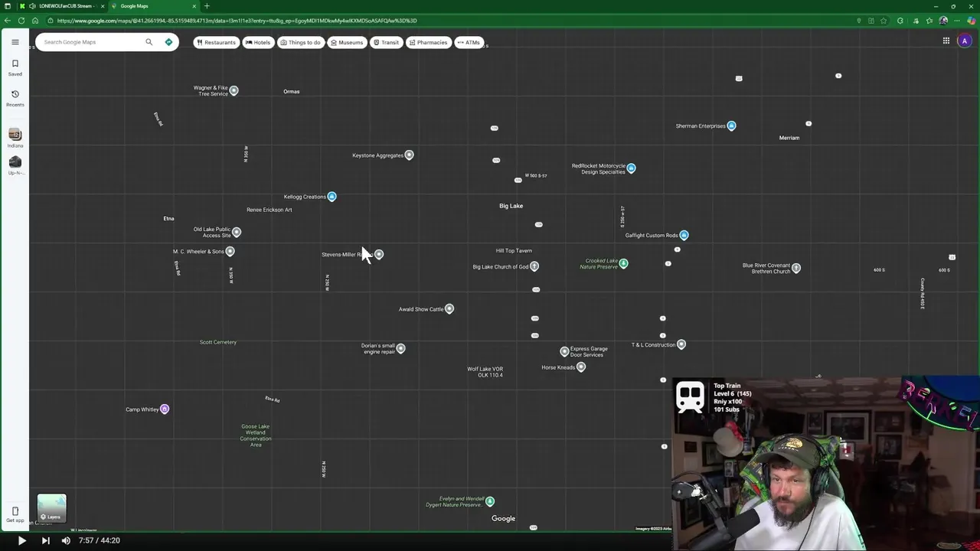Go to browser home page
This screenshot has width=980, height=551.
(x=34, y=21)
